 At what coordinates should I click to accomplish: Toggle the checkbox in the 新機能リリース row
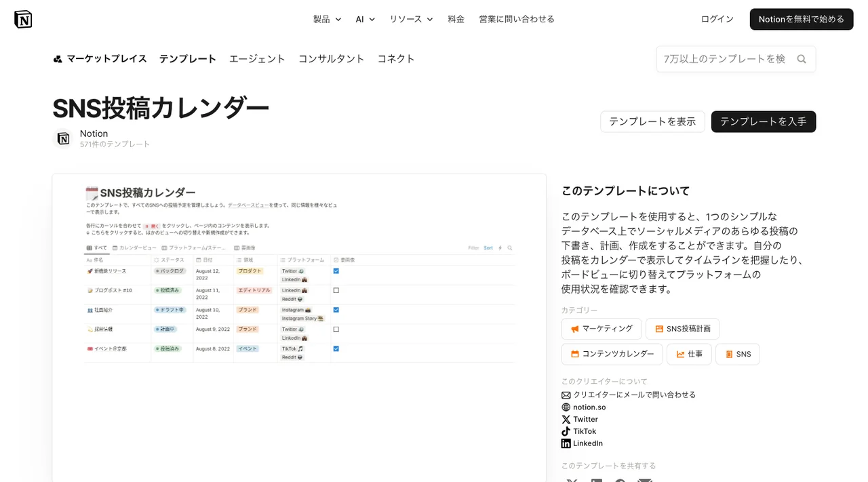[336, 271]
